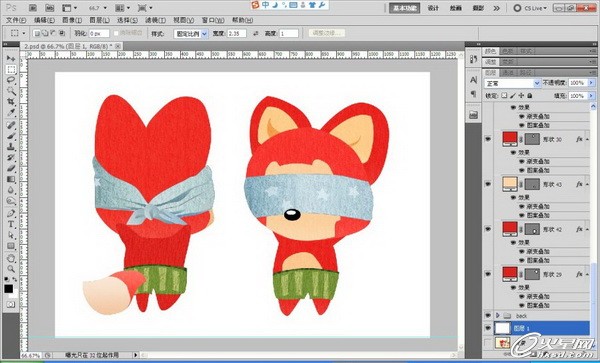Select the Eyedropper tool

click(x=11, y=112)
